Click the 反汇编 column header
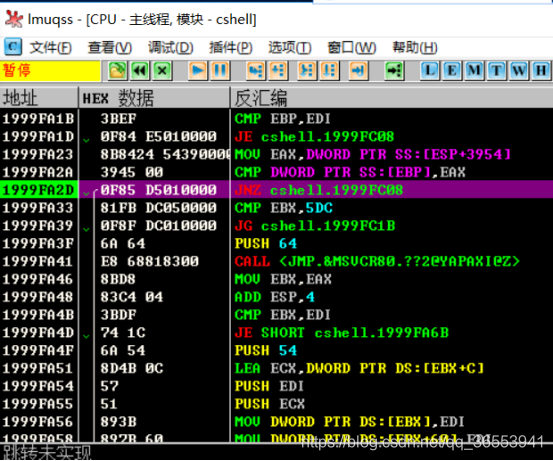Viewport: 553px width, 461px height. click(x=391, y=98)
